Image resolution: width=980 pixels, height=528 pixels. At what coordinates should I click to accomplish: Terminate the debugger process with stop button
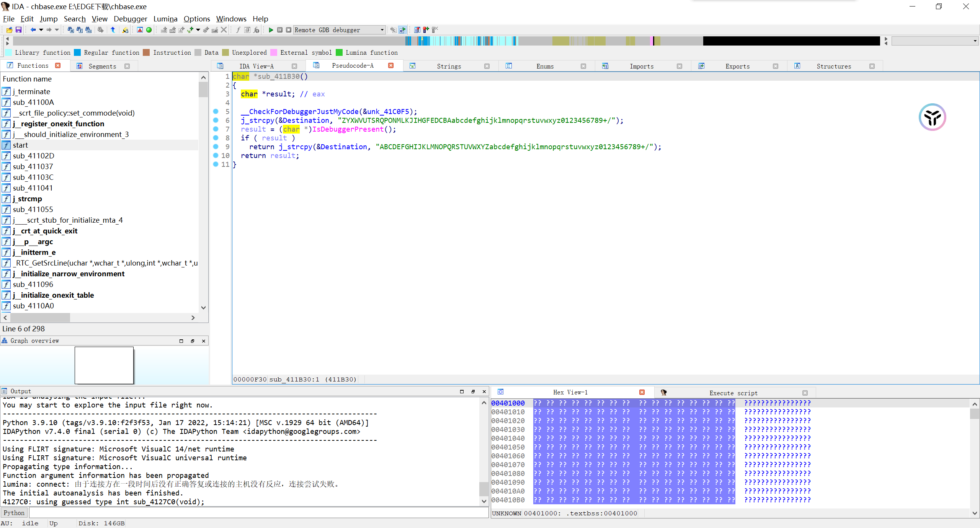289,30
